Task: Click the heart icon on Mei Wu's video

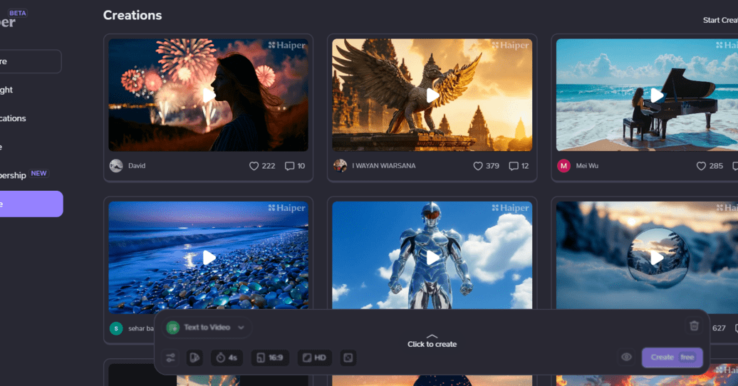Action: pyautogui.click(x=701, y=166)
